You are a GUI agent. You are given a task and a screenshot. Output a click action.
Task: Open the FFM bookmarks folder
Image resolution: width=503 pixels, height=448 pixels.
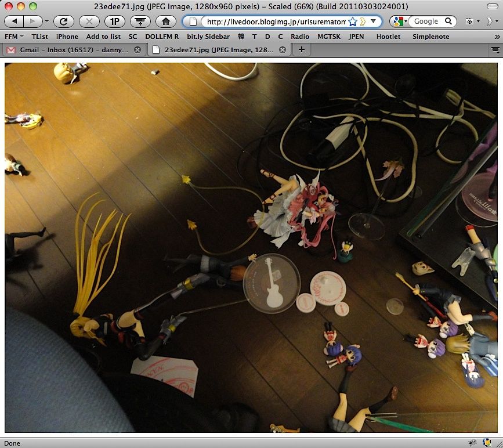tap(13, 36)
